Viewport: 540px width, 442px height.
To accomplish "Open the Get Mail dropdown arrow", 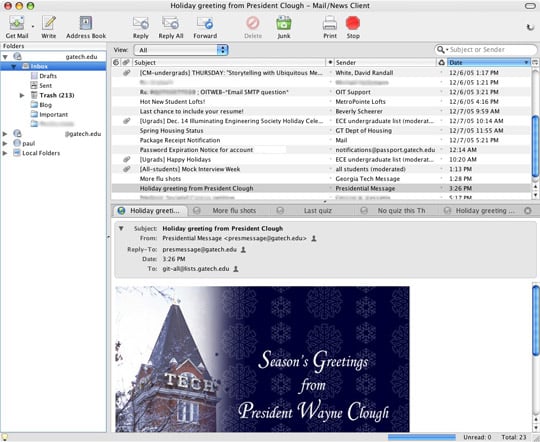I will [x=33, y=26].
